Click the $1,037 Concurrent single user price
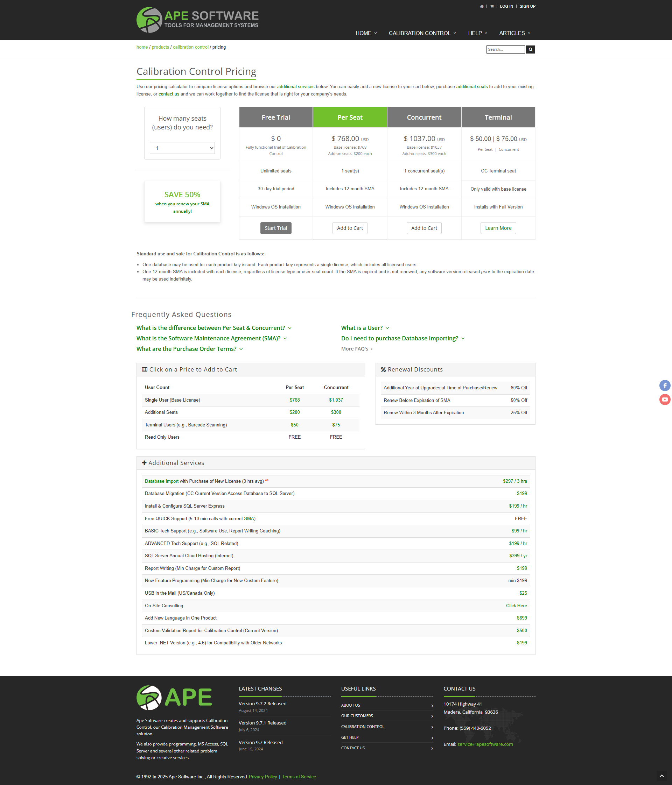This screenshot has height=785, width=672. [336, 400]
